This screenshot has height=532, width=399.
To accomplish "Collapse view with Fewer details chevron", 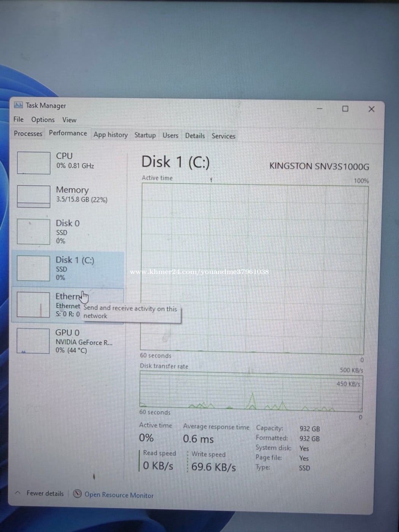I will point(17,493).
